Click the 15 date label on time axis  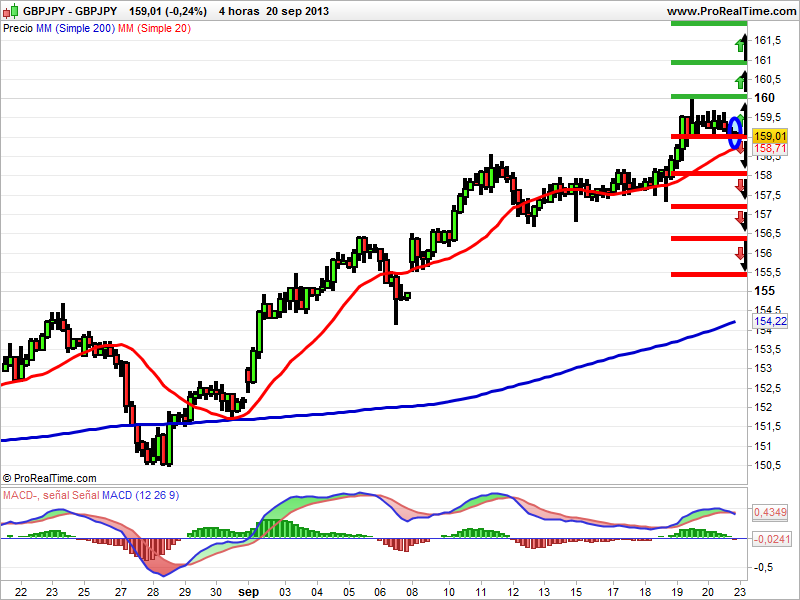[x=576, y=592]
